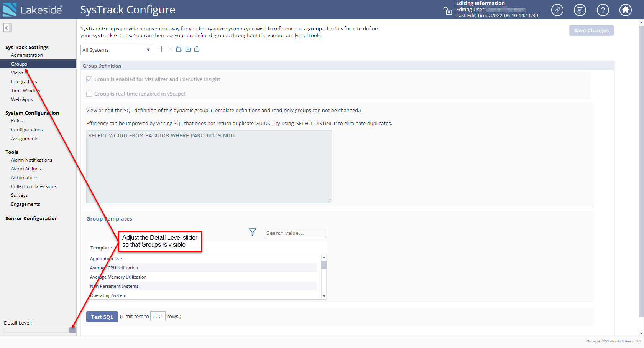Click into the SQL definition text area
644x348 pixels.
point(209,167)
